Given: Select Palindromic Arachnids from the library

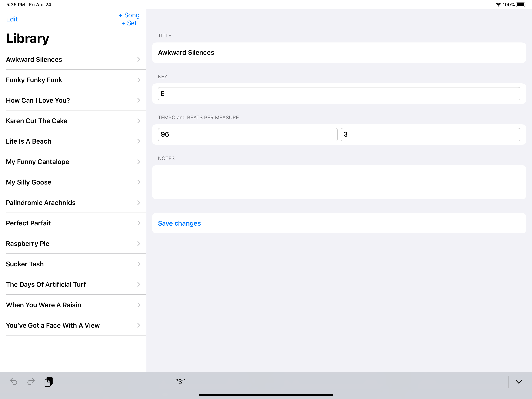Looking at the screenshot, I should pos(41,203).
